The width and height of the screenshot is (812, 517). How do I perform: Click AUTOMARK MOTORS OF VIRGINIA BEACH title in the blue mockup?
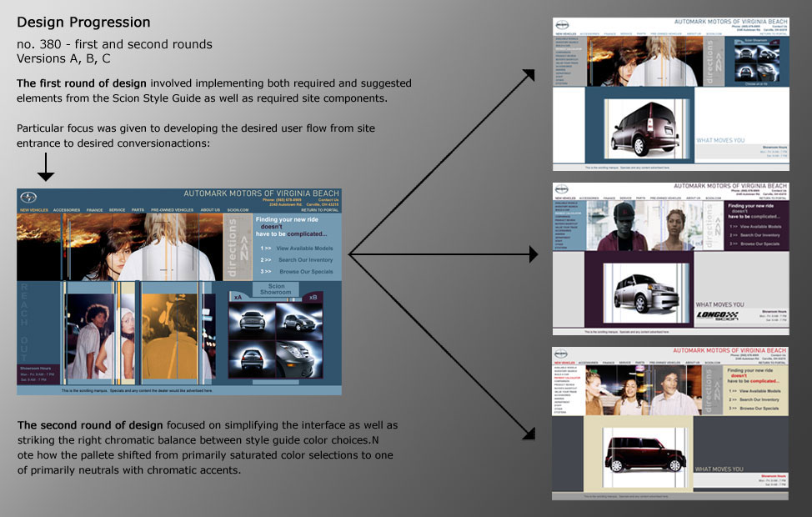[262, 193]
